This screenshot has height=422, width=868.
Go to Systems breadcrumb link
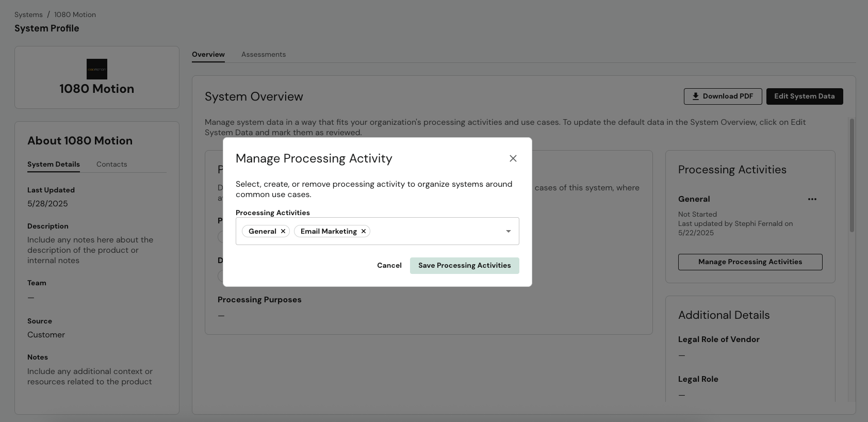pos(28,14)
